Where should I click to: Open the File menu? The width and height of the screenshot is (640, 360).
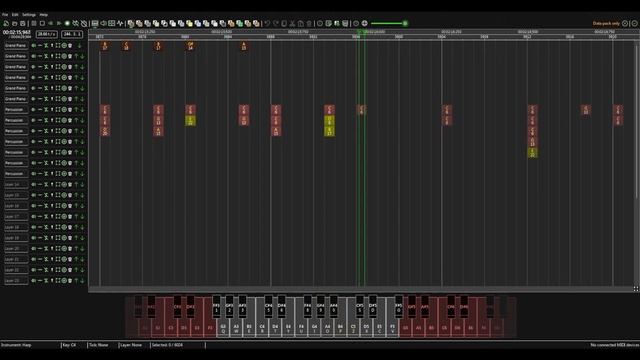[5, 15]
